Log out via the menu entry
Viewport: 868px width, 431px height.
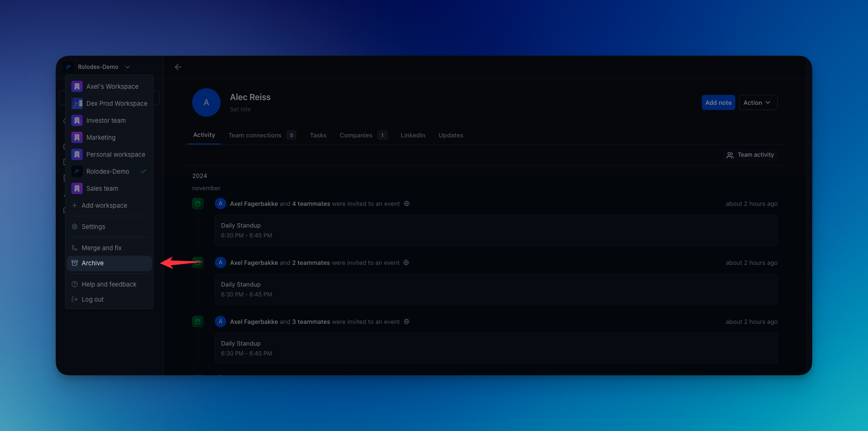109,299
